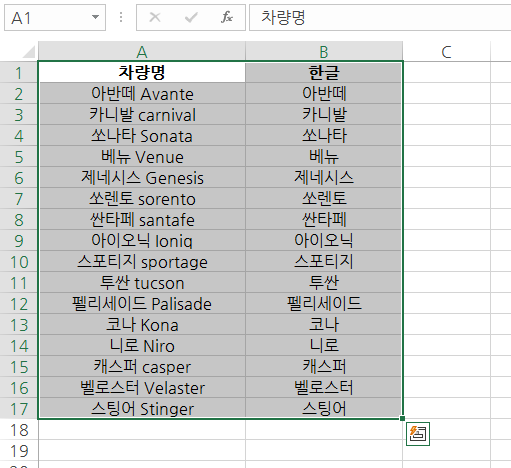Click column B cell 아이오닉

tap(324, 240)
